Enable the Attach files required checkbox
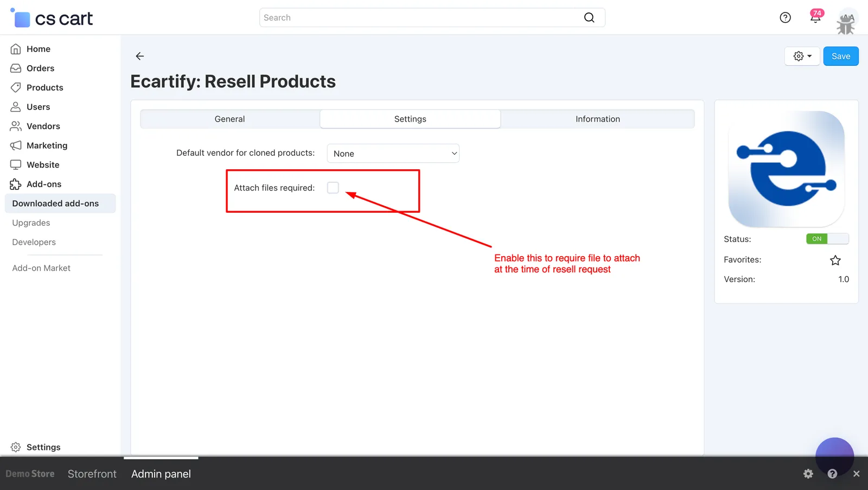This screenshot has width=868, height=490. coord(333,188)
